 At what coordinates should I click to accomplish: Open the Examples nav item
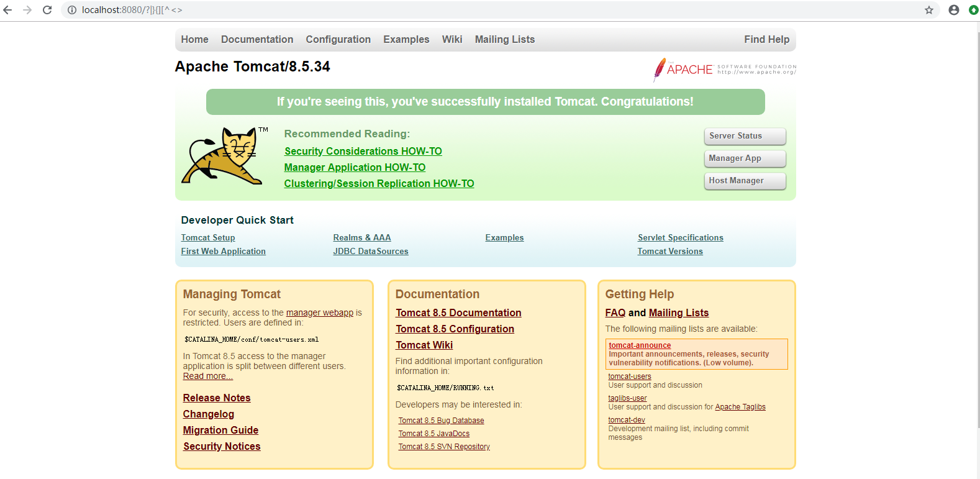406,39
